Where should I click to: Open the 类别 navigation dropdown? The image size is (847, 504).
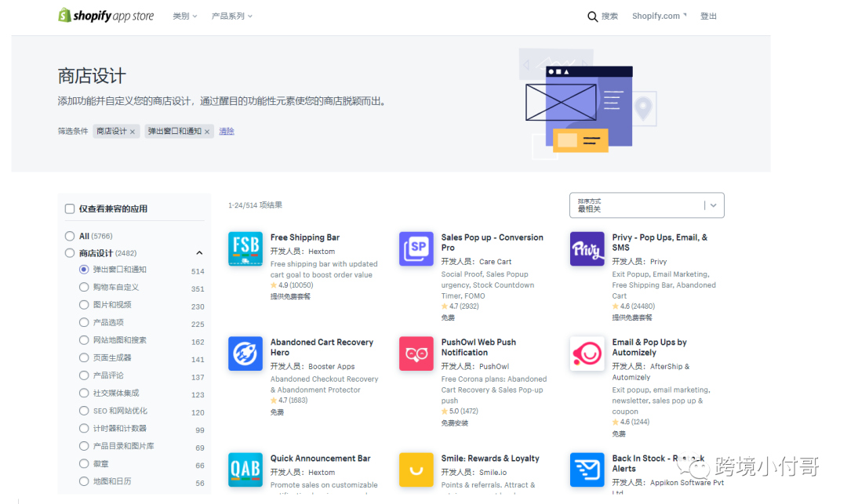tap(185, 16)
